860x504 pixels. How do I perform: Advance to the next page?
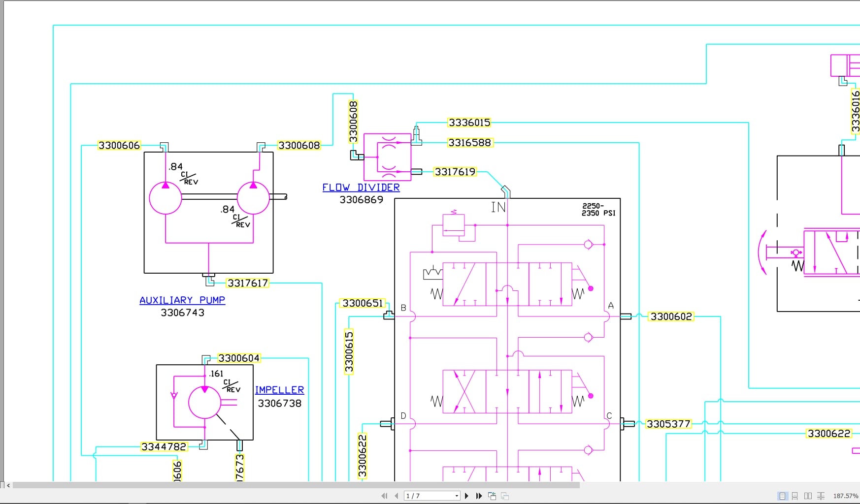click(466, 496)
